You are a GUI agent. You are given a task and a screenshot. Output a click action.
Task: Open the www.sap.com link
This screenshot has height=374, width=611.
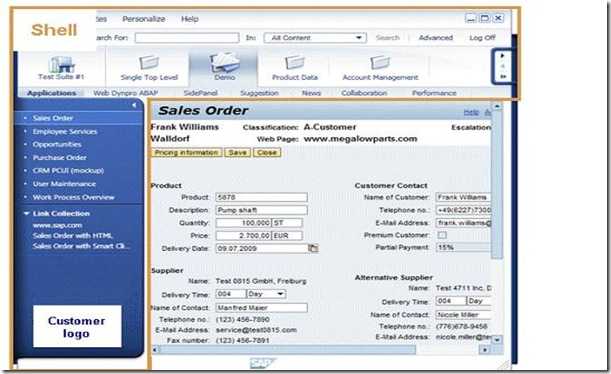coord(57,225)
